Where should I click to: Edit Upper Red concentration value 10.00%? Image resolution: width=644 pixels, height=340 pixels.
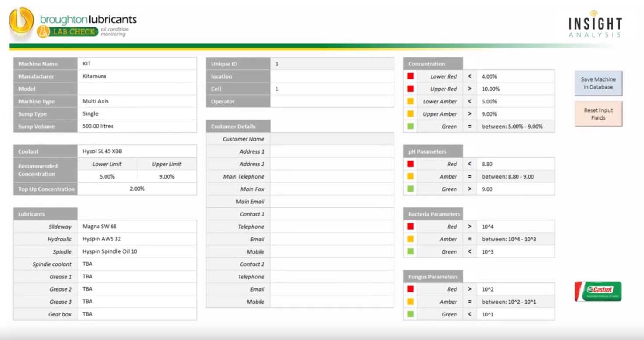516,89
